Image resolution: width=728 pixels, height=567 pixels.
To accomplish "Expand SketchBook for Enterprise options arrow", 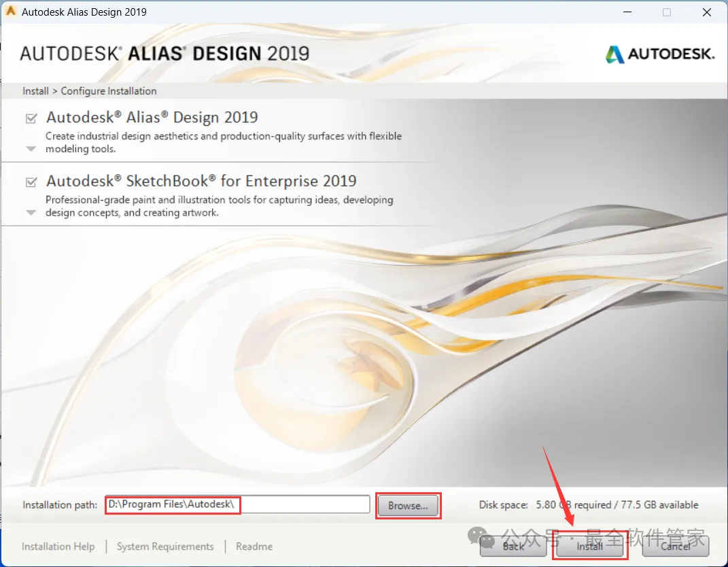I will (31, 213).
